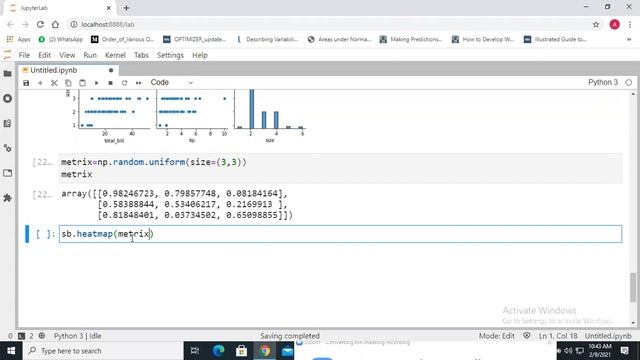Click the terminals count icon in status bar

[x=21, y=336]
